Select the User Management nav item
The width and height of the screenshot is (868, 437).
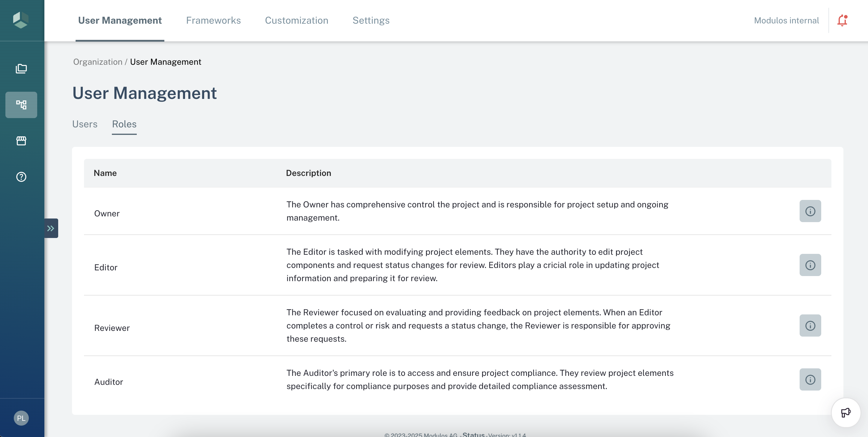(x=120, y=20)
